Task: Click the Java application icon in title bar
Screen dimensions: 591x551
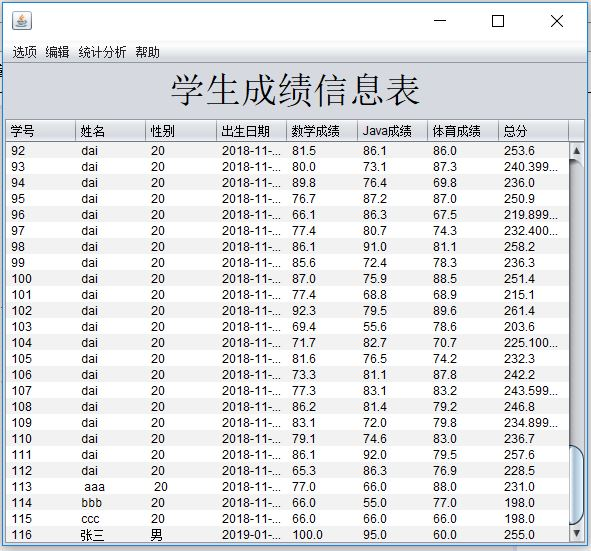Action: click(21, 21)
